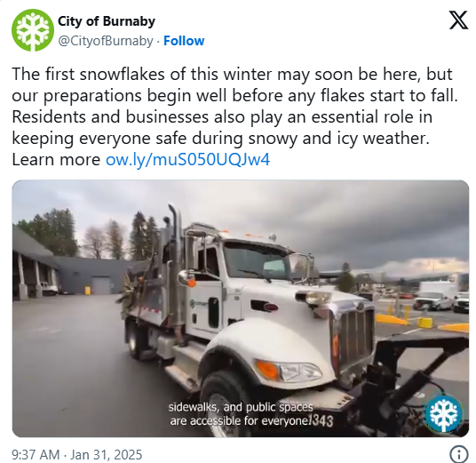Viewport: 476px width, 463px height.
Task: Click the video subtitle about sidewalks
Action: (x=240, y=414)
